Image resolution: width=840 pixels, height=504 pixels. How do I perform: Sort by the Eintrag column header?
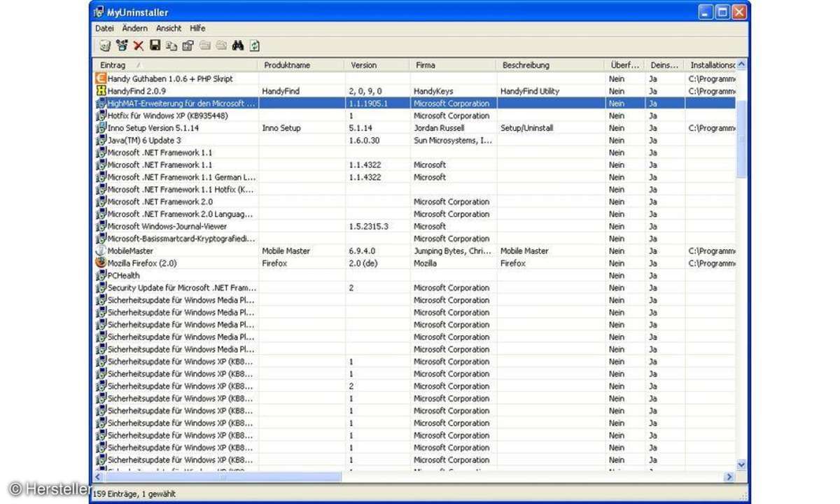pos(176,65)
